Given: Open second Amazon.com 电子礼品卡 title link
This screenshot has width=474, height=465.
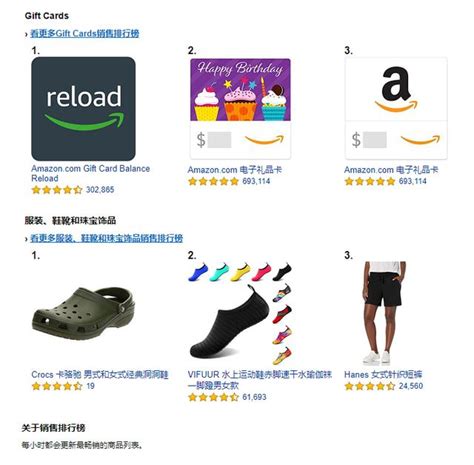Looking at the screenshot, I should pyautogui.click(x=235, y=170).
